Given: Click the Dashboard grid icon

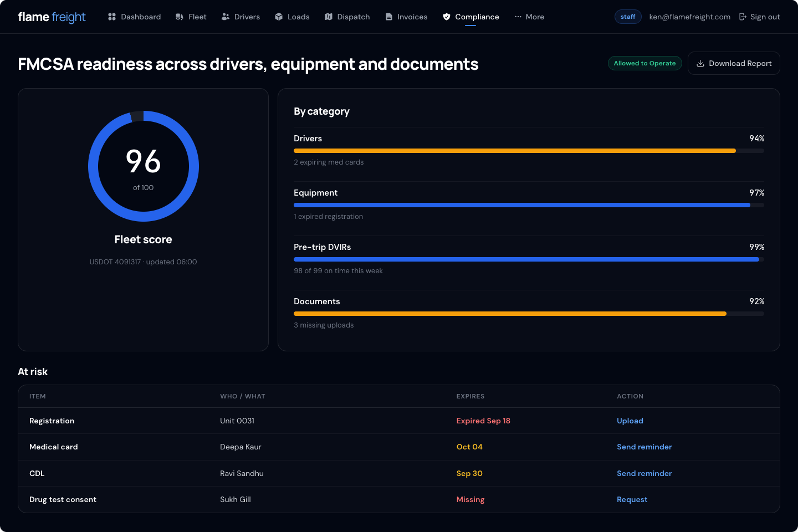Looking at the screenshot, I should [112, 17].
